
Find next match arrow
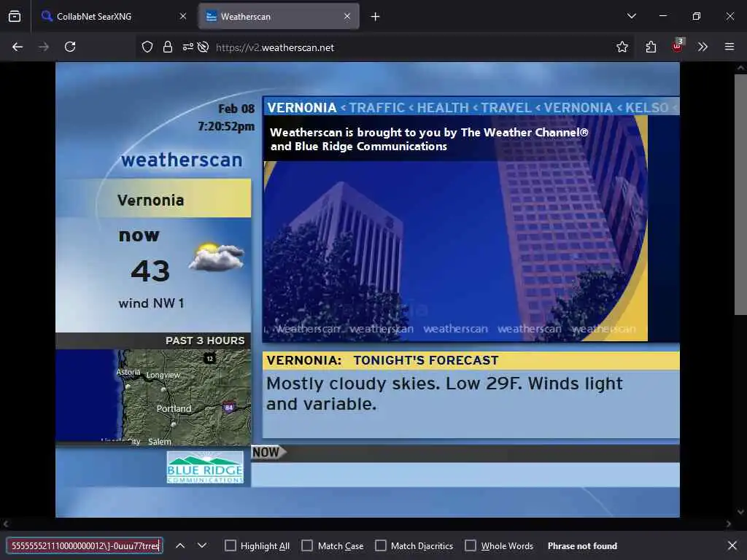tap(202, 545)
